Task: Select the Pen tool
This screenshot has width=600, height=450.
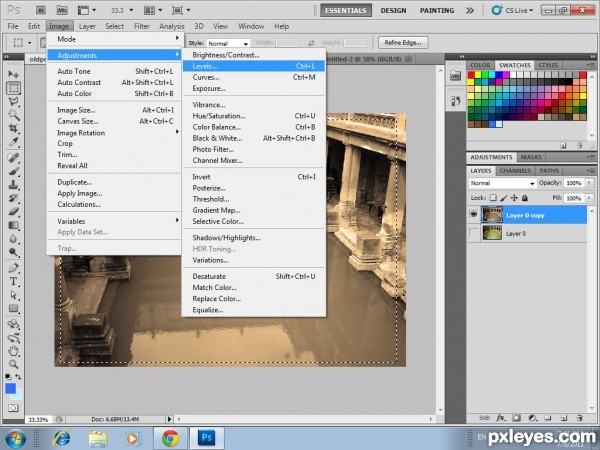Action: click(x=13, y=267)
